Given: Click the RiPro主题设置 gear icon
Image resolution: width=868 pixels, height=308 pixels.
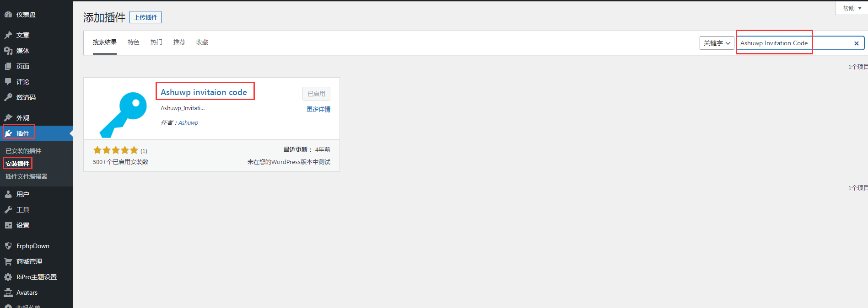Looking at the screenshot, I should (8, 277).
